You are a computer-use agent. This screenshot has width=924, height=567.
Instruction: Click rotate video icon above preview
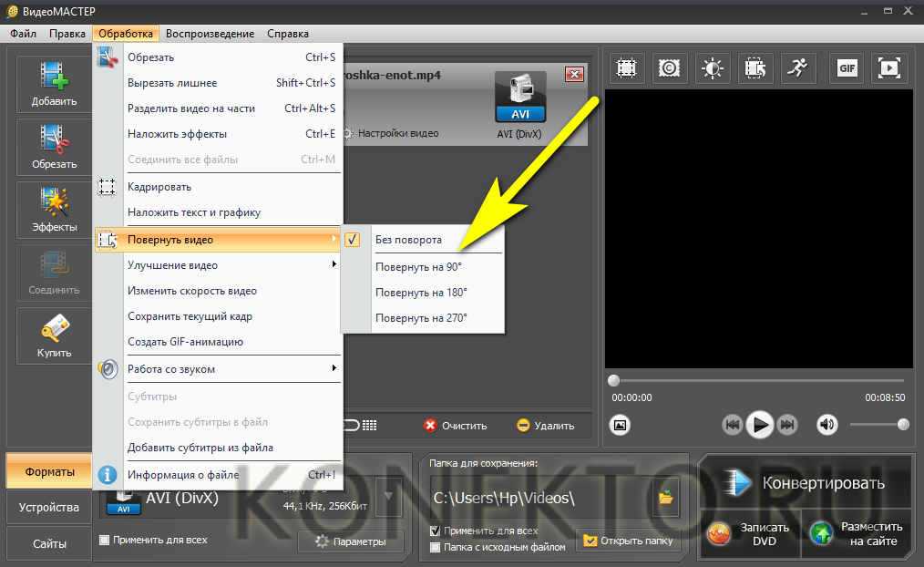coord(755,68)
